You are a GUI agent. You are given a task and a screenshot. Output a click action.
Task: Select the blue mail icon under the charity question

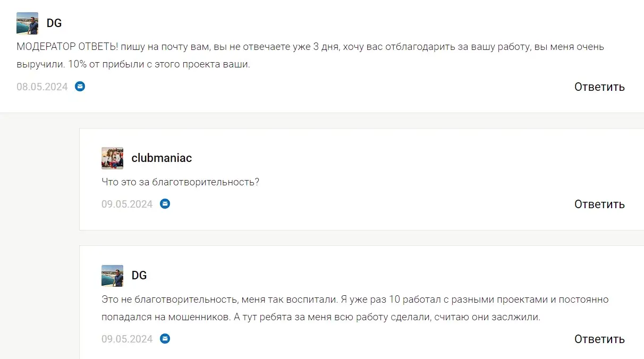coord(165,204)
